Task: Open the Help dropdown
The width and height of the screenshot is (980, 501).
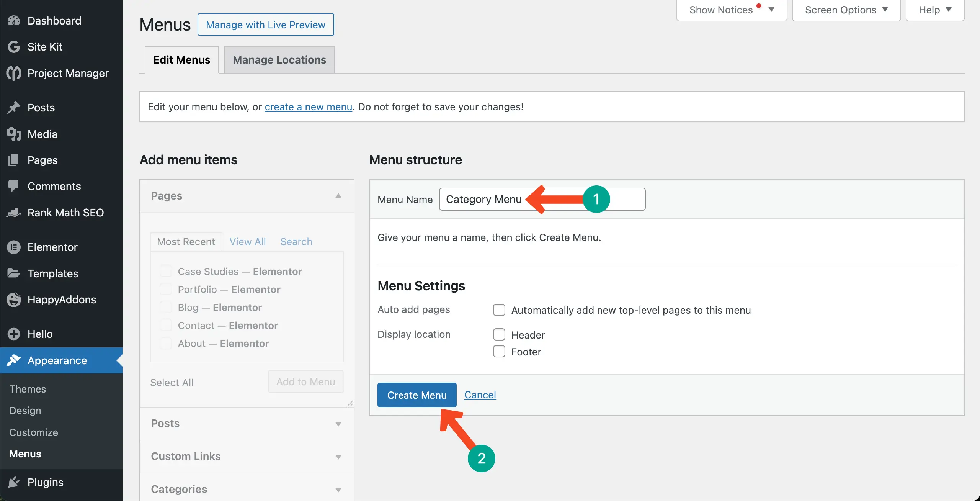Action: [935, 10]
